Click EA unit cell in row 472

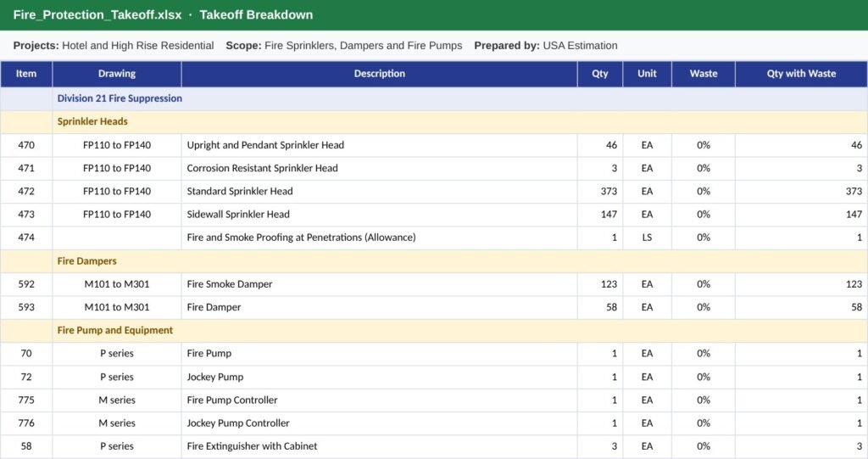[x=647, y=191]
